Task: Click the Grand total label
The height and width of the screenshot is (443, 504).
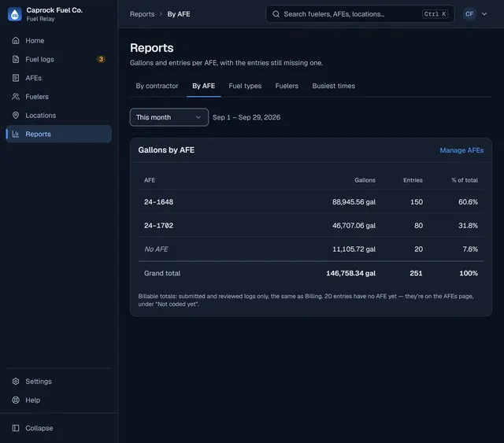Action: [x=162, y=273]
